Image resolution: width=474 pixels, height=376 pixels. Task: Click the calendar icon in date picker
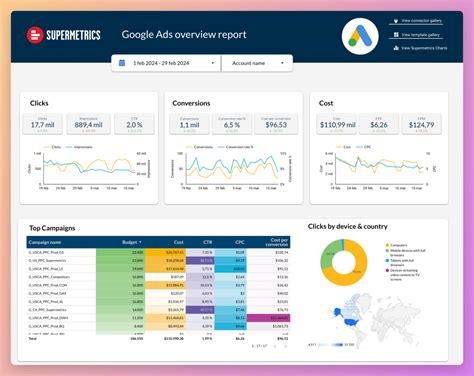coord(122,63)
